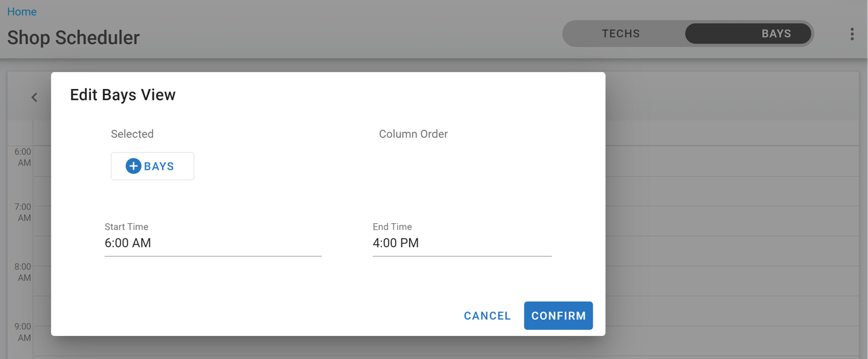Screen dimensions: 868x359
Task: Click the dimmed backdrop right of the dialog
Action: click(732, 204)
